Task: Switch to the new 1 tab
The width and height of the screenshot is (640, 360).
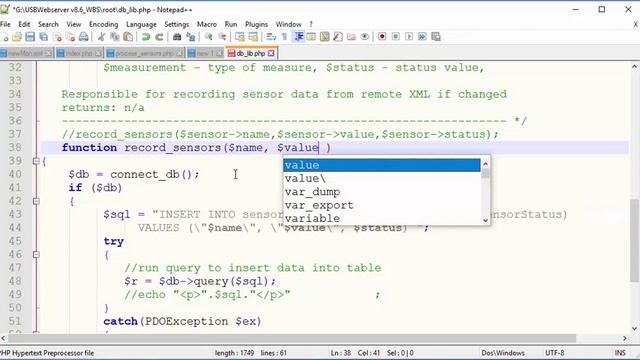Action: tap(205, 53)
